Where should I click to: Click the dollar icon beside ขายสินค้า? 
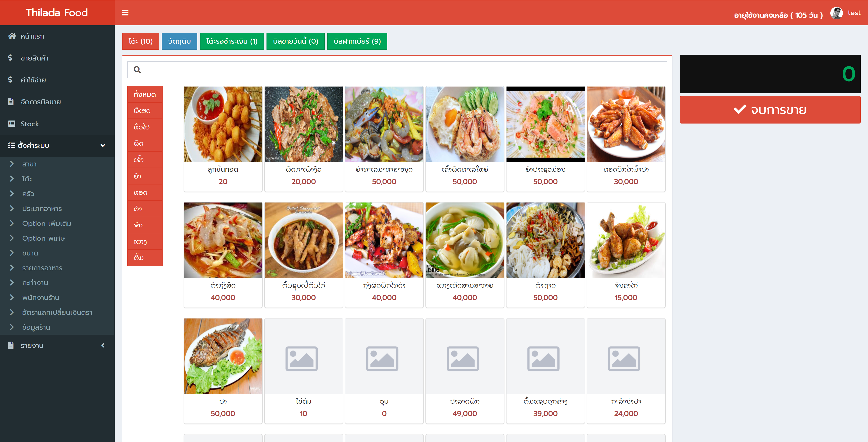(10, 58)
